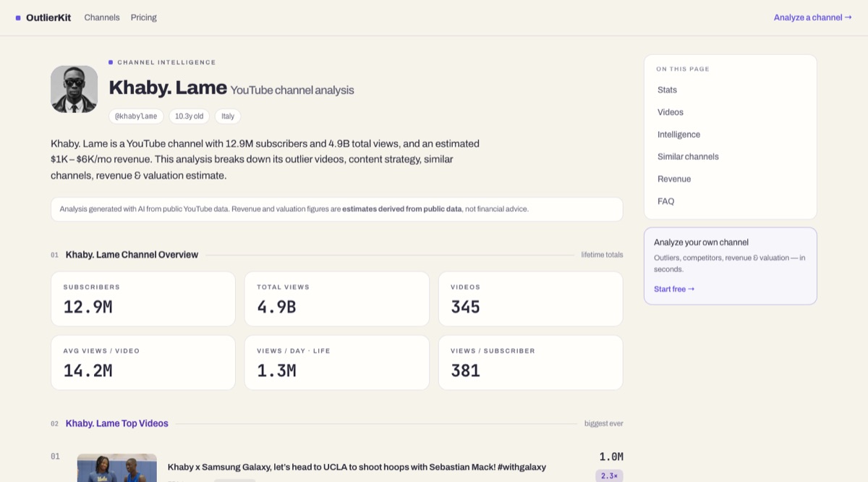Select the Subscribers 12.9M card
The image size is (868, 482).
coord(143,299)
